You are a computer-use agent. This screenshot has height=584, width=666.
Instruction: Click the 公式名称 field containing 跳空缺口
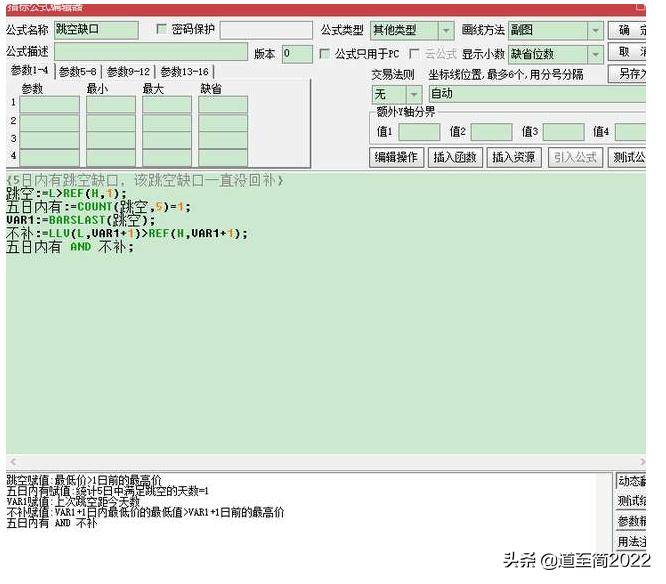click(x=96, y=30)
